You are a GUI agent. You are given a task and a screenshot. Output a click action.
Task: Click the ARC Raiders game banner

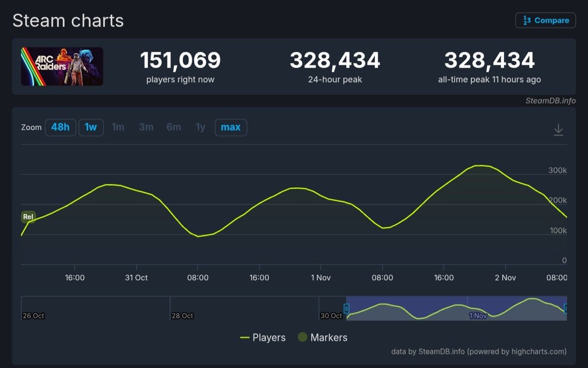pyautogui.click(x=61, y=67)
